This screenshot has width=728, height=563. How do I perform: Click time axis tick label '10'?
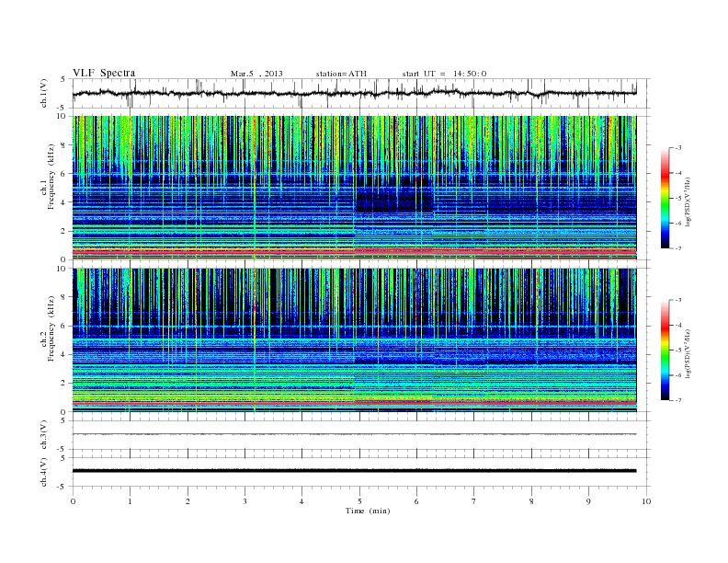point(646,501)
